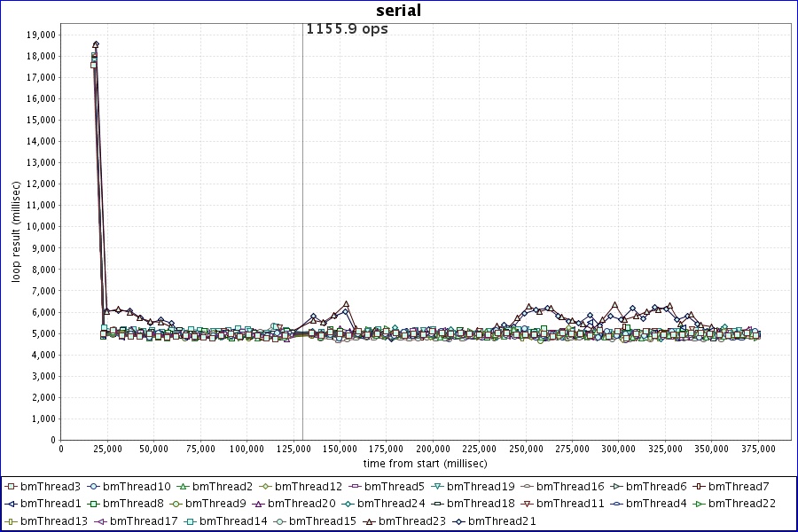798x532 pixels.
Task: Select the bmThread14 square legend marker
Action: coord(191,520)
